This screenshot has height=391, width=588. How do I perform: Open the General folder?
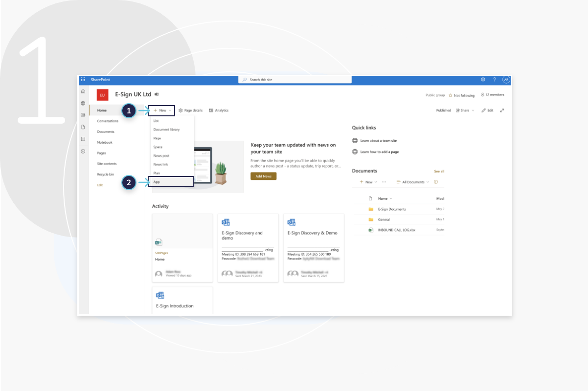coord(384,219)
